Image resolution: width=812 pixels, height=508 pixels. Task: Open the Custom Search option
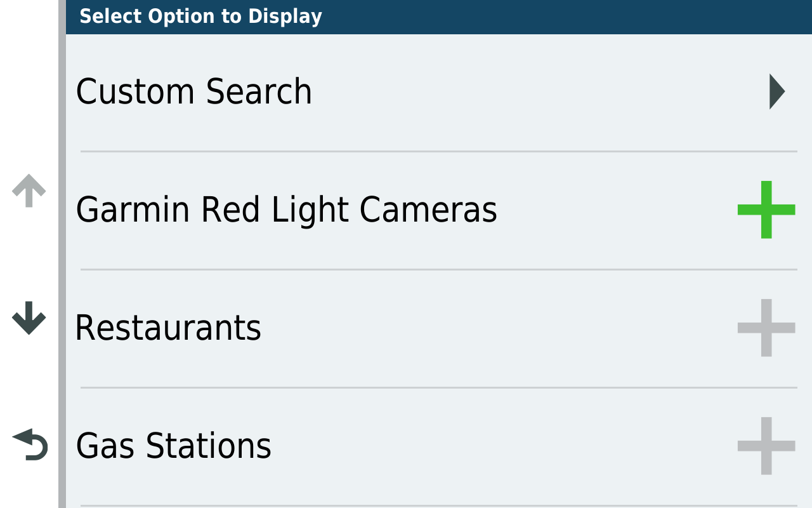point(438,93)
